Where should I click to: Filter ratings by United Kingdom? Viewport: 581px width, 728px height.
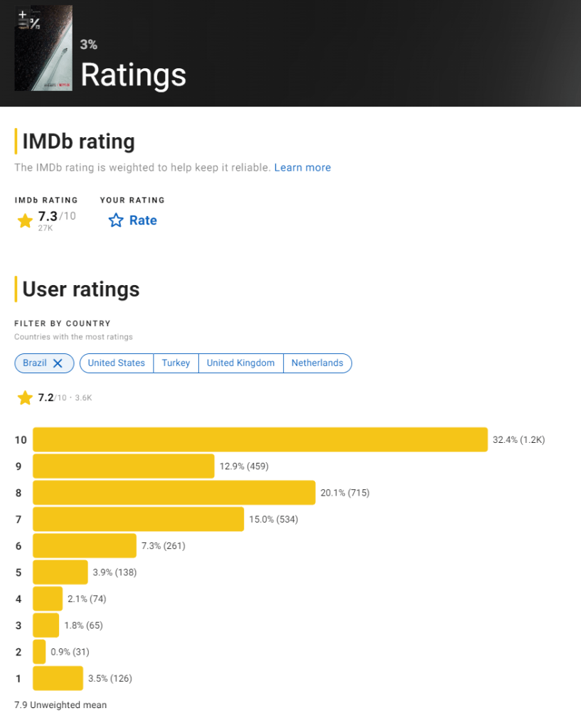click(x=240, y=363)
